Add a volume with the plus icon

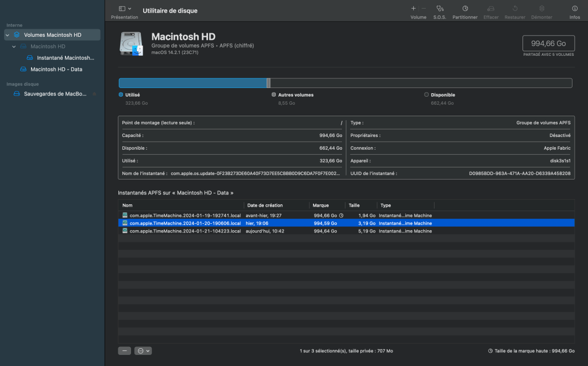(x=413, y=9)
